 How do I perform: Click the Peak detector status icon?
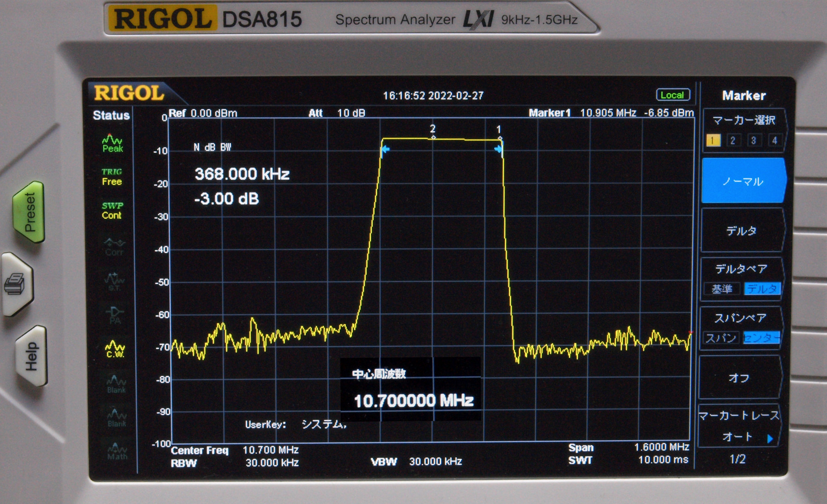[112, 143]
